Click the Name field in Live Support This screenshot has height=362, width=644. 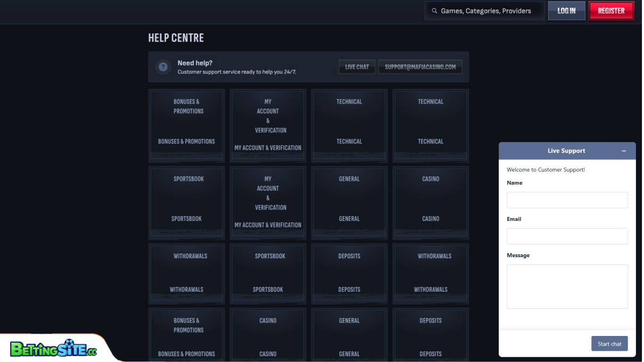[x=567, y=200]
